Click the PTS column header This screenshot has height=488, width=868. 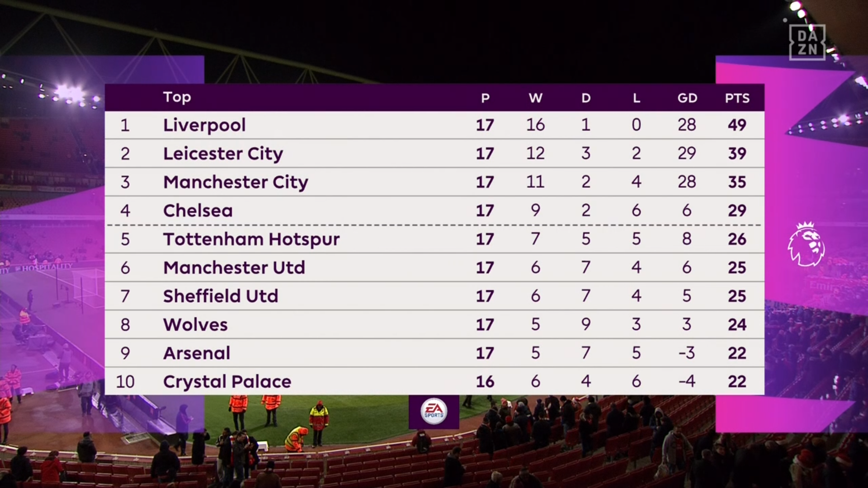click(x=737, y=98)
